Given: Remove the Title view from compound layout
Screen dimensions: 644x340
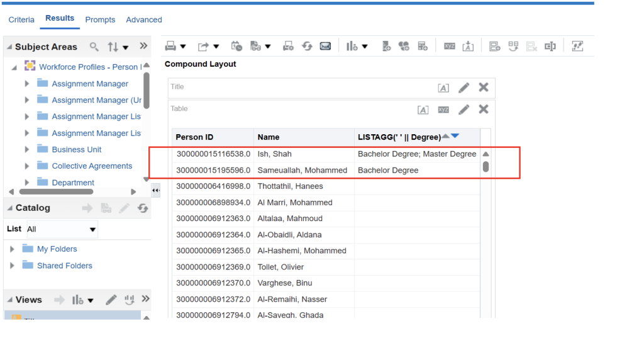Looking at the screenshot, I should [x=483, y=88].
